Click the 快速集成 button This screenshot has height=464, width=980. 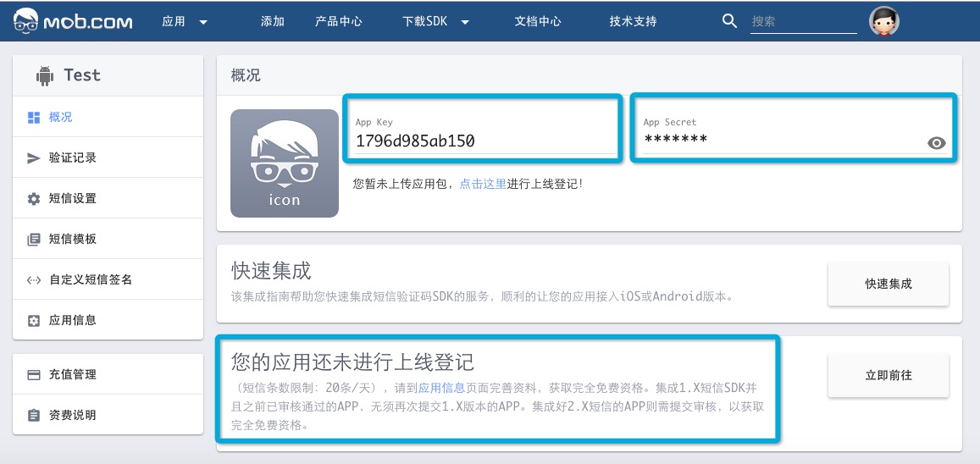[x=889, y=284]
